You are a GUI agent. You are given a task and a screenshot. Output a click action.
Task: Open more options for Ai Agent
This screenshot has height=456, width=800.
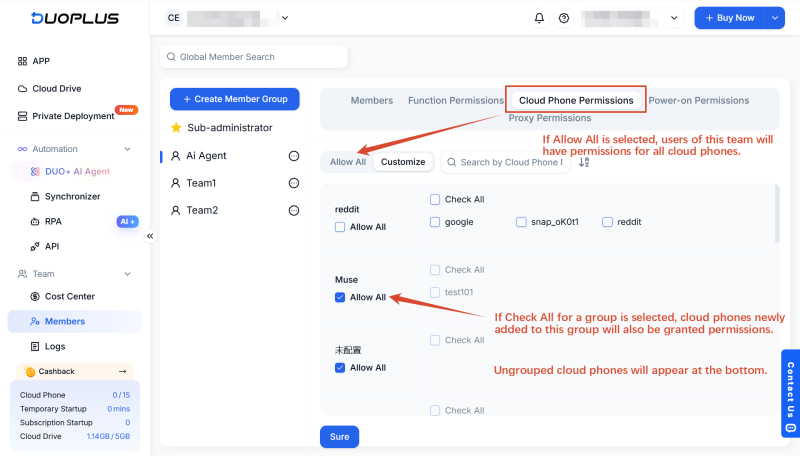294,156
